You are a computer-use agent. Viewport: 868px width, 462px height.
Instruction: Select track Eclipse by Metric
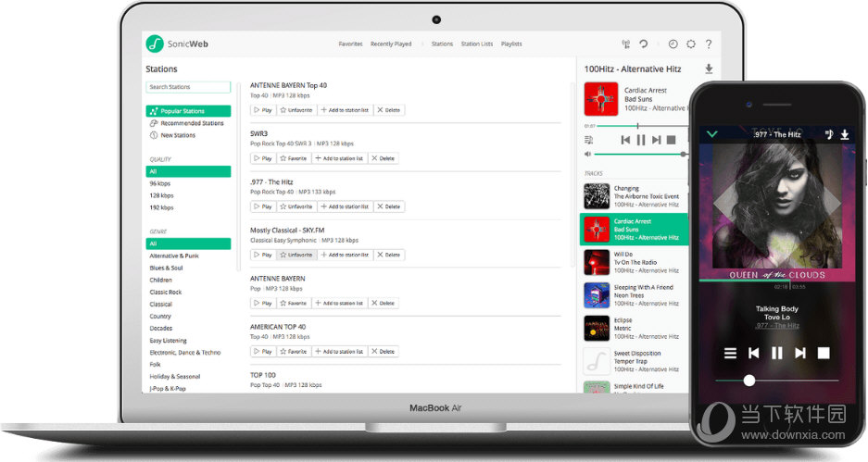click(634, 328)
